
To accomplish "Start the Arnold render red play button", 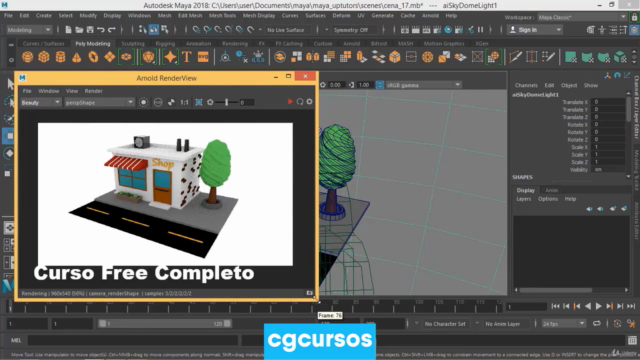I will [x=290, y=102].
